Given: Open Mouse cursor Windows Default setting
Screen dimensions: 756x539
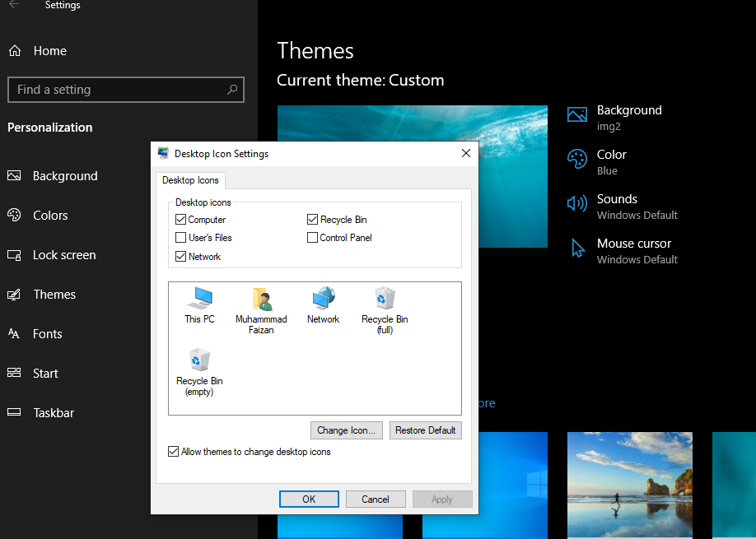Looking at the screenshot, I should 624,250.
